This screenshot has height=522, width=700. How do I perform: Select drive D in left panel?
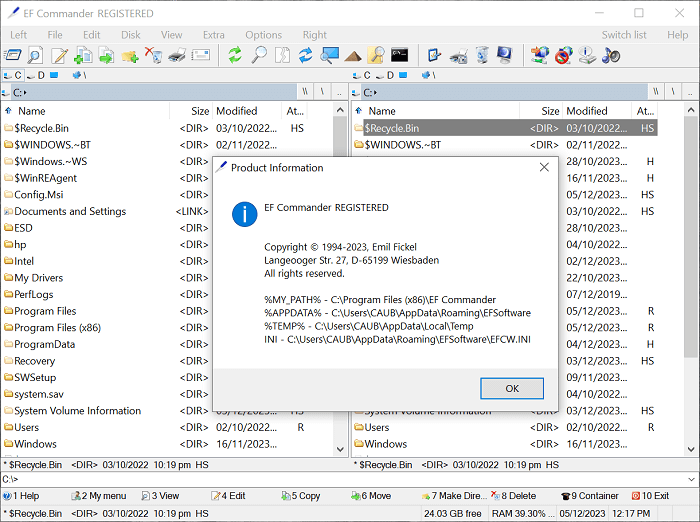pos(36,75)
